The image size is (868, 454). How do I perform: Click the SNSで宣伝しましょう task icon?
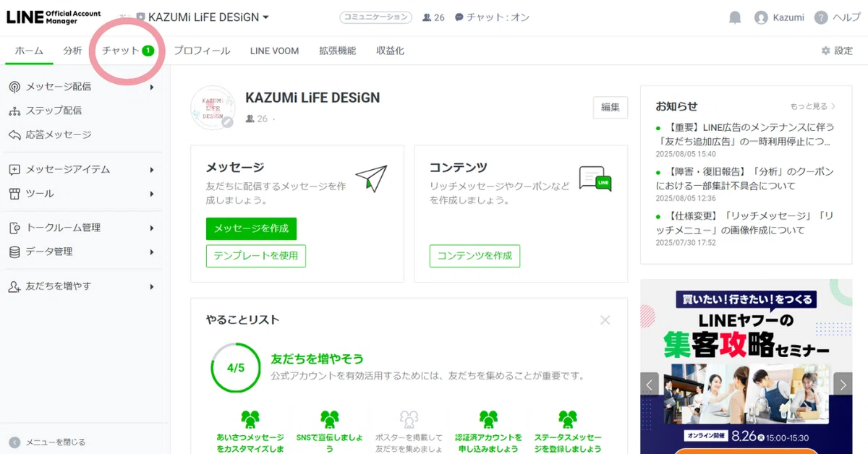click(x=330, y=419)
